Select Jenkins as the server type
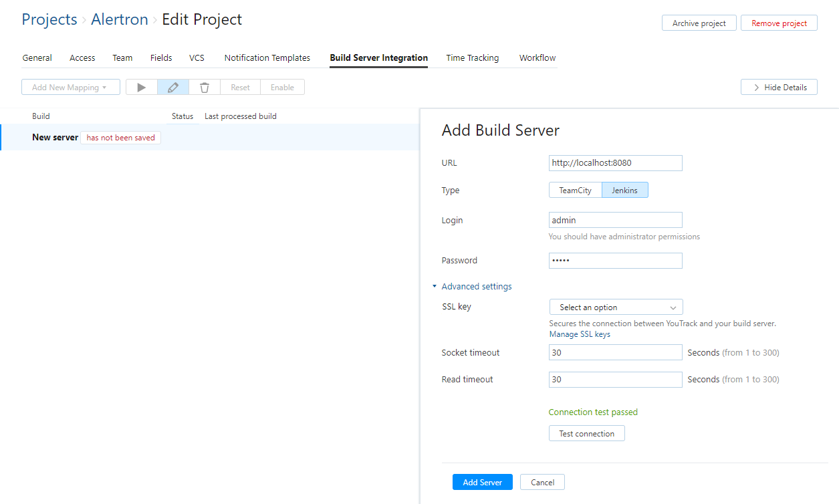This screenshot has height=504, width=839. pyautogui.click(x=624, y=191)
